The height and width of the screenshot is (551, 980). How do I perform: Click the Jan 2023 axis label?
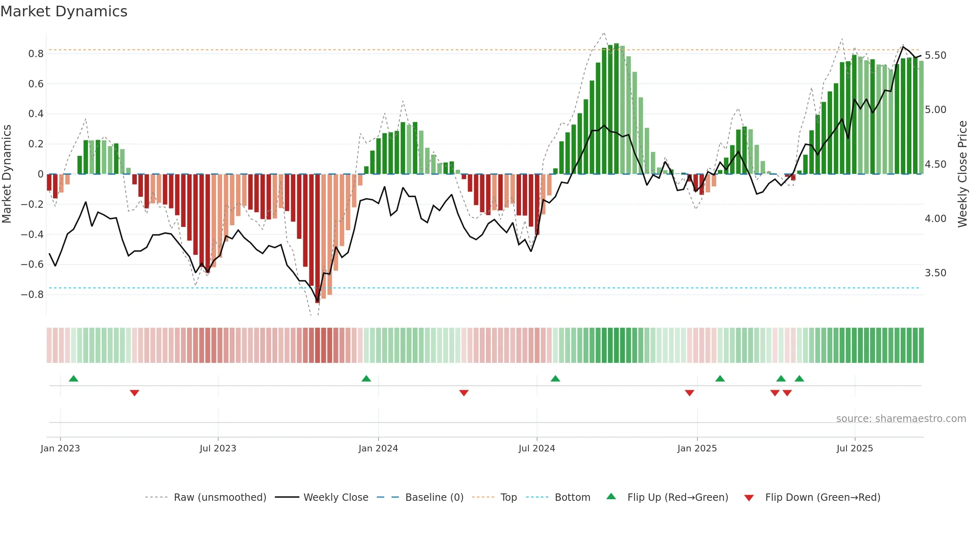click(60, 448)
